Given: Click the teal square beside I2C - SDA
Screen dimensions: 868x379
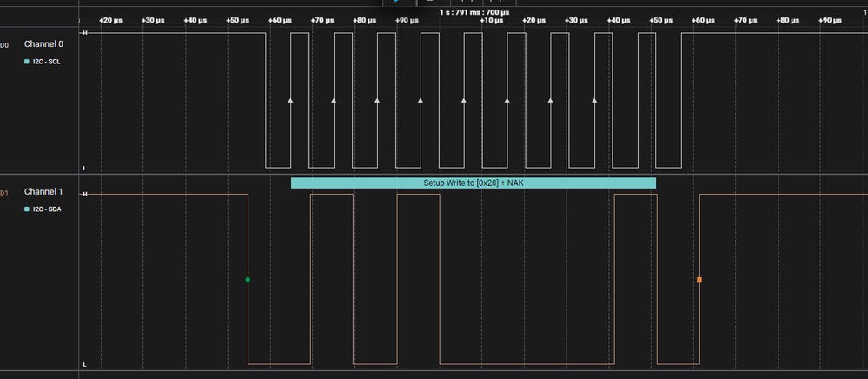Looking at the screenshot, I should pos(27,209).
